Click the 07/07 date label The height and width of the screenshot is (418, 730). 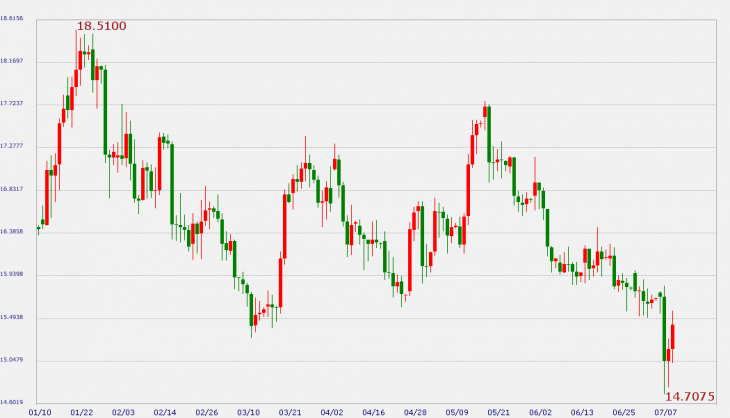pos(665,411)
